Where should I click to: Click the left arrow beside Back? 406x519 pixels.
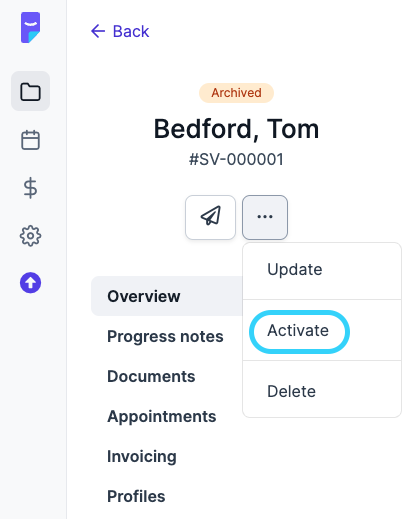click(98, 31)
